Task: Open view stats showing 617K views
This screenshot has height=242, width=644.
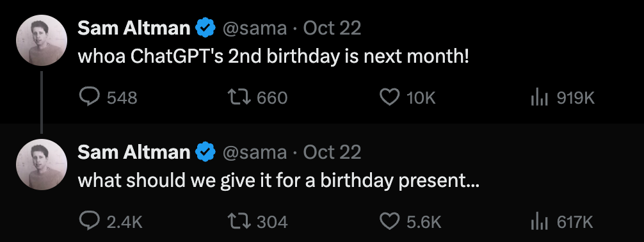Action: pos(540,222)
